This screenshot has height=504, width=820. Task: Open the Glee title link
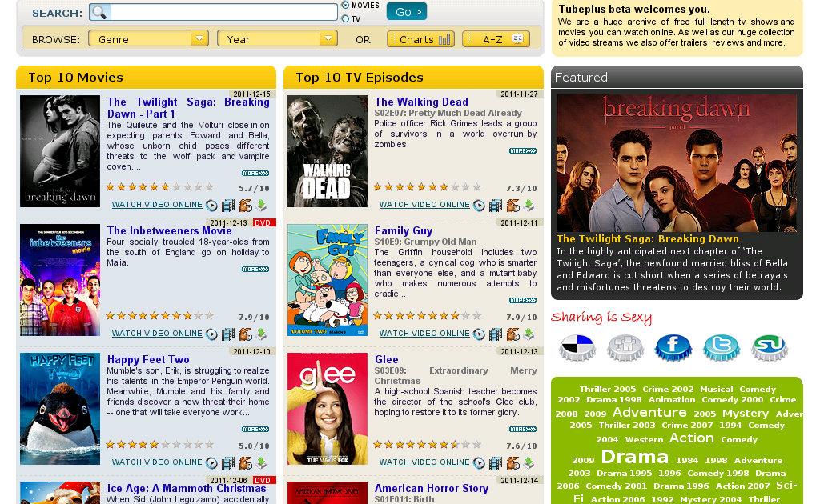tap(387, 359)
